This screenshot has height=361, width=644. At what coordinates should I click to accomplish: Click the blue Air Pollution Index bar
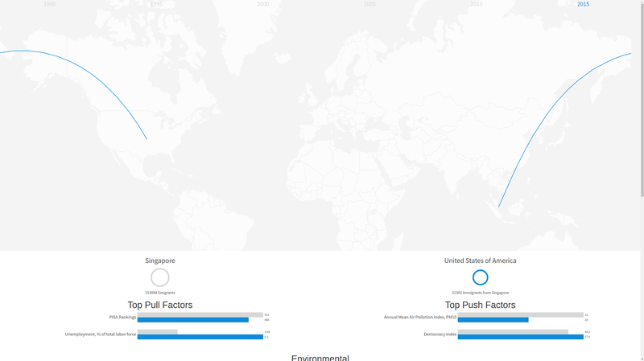click(x=493, y=320)
